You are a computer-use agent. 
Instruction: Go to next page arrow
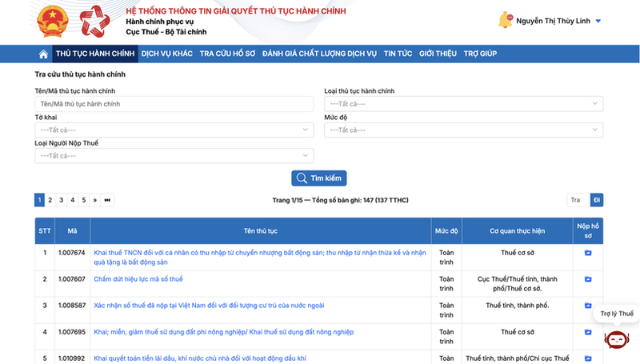[94, 200]
